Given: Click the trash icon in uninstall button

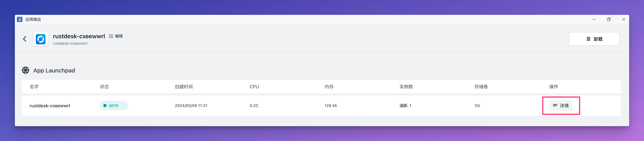Looking at the screenshot, I should [x=588, y=39].
